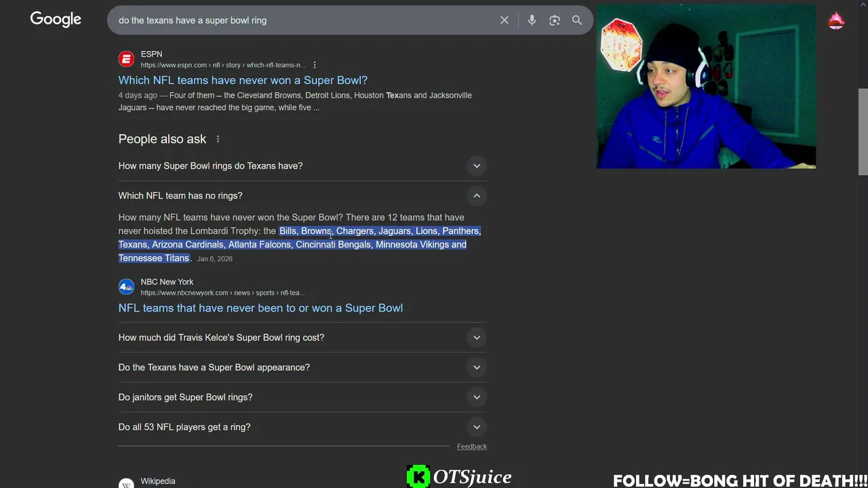Viewport: 868px width, 488px height.
Task: Click the highlighted team list in the answer
Action: point(299,245)
